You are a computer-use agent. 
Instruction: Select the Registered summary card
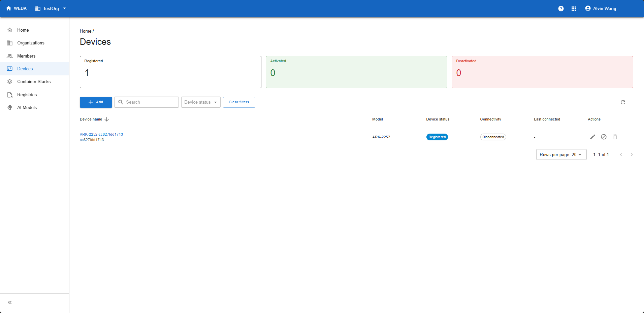170,72
